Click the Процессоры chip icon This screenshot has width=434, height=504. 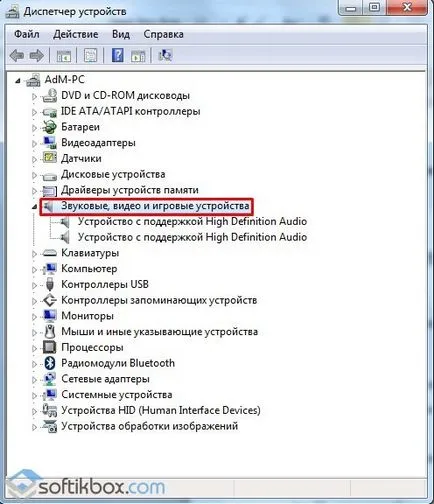click(50, 347)
